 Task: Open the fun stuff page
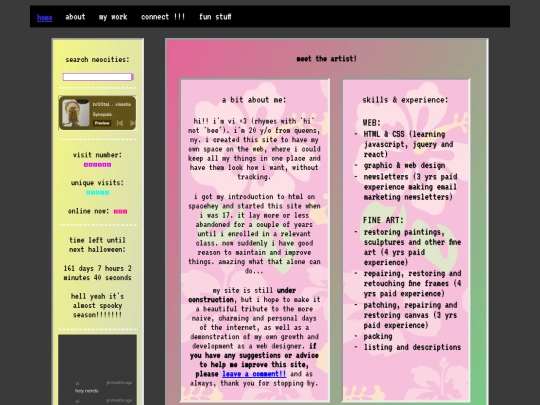[215, 17]
